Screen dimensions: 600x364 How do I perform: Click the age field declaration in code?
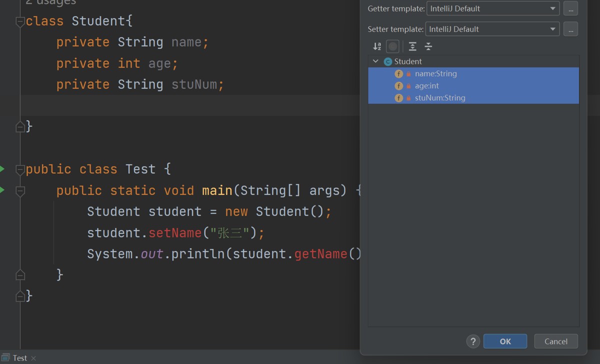point(159,63)
